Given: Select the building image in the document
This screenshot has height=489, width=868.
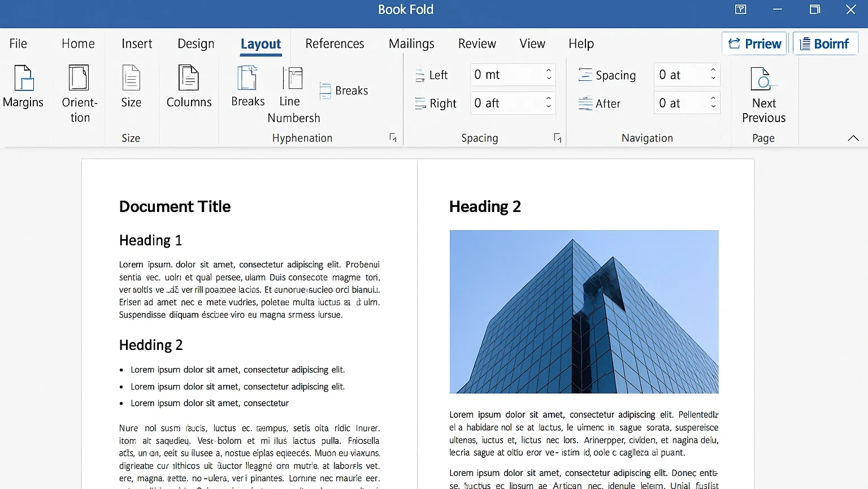Looking at the screenshot, I should 584,311.
